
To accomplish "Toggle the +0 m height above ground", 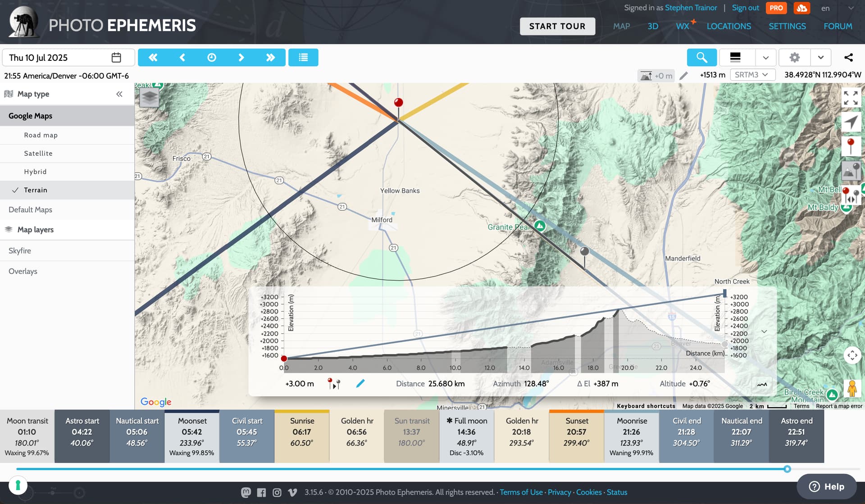I will 656,76.
